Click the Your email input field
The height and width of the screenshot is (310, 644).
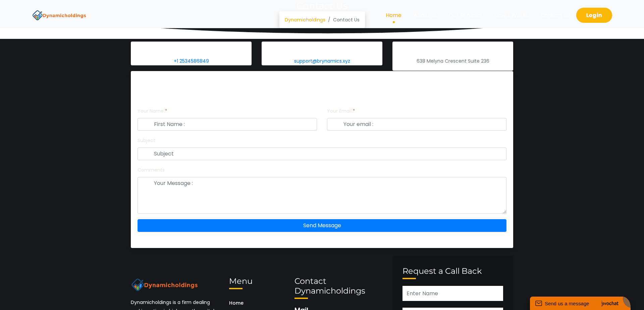point(417,124)
